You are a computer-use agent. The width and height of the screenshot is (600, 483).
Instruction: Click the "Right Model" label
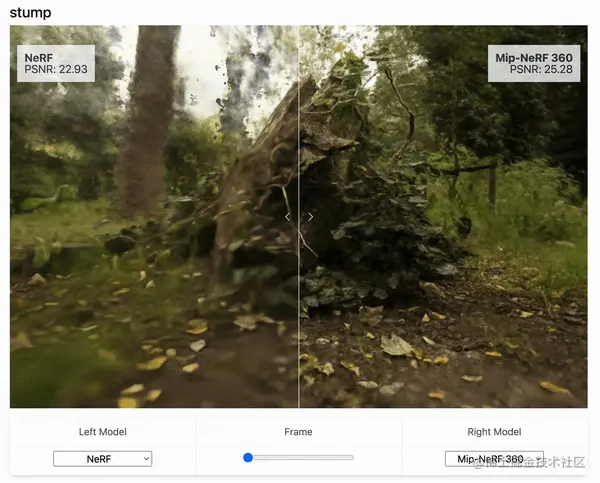(494, 432)
